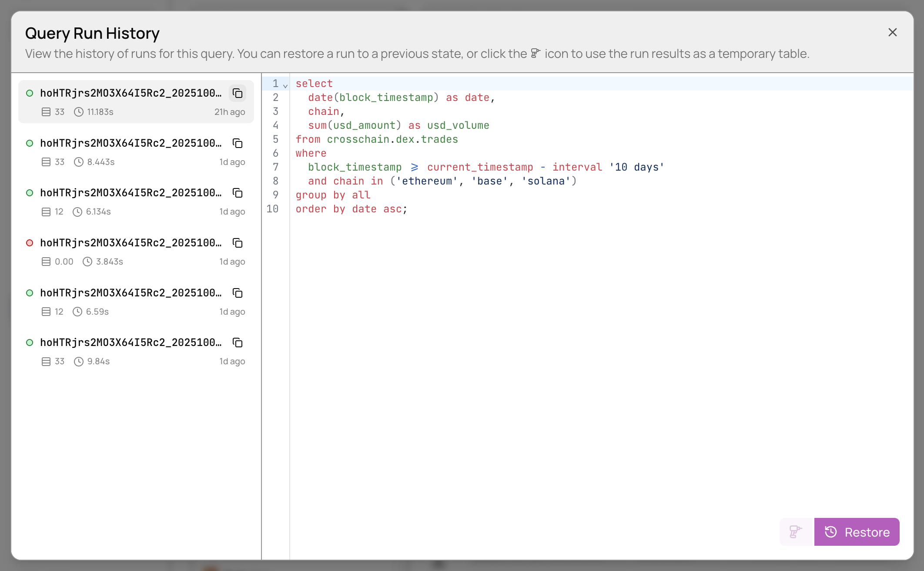Copy ID of the 9.84s run
The height and width of the screenshot is (571, 924).
coord(238,343)
